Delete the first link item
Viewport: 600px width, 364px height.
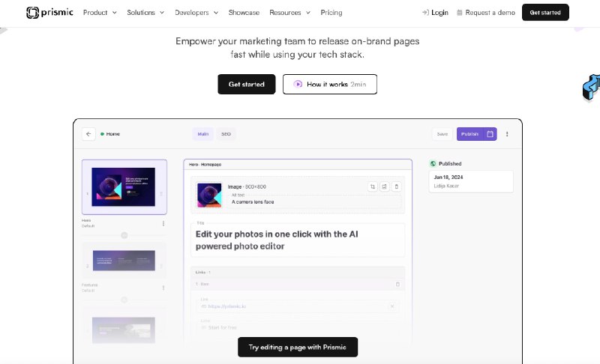pyautogui.click(x=397, y=284)
